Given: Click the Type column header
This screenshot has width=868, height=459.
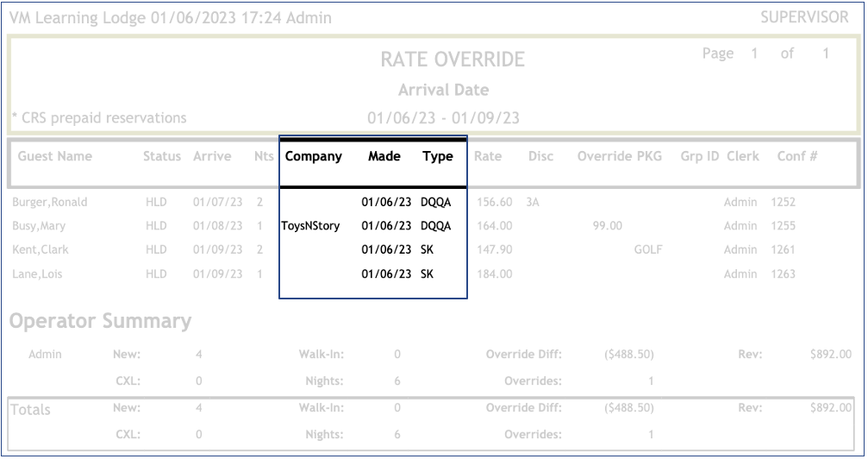Looking at the screenshot, I should point(437,156).
